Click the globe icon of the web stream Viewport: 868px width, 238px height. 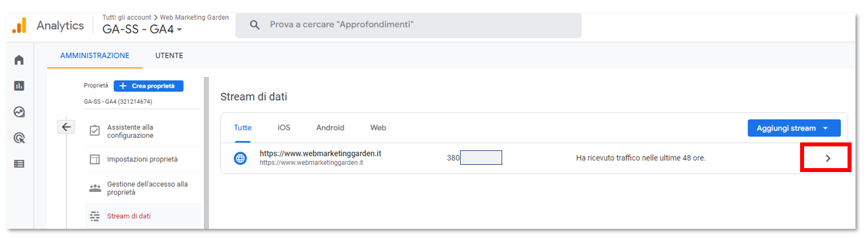(x=241, y=158)
